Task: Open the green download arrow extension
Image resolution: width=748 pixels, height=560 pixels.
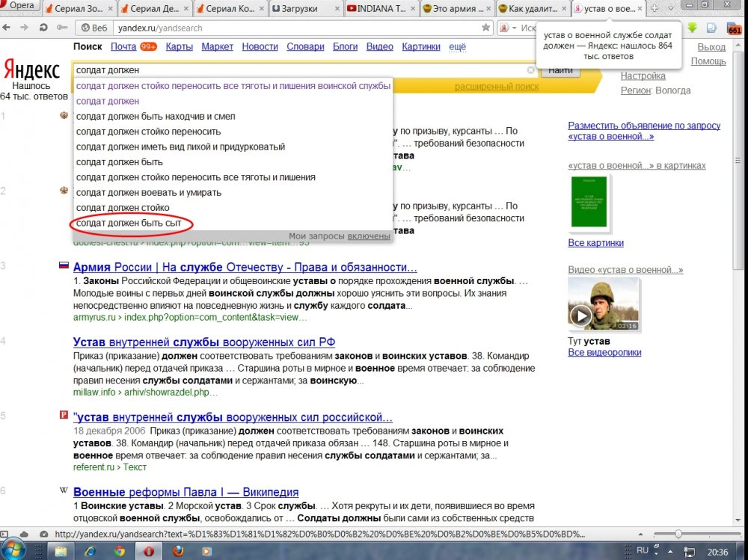Action: (693, 28)
